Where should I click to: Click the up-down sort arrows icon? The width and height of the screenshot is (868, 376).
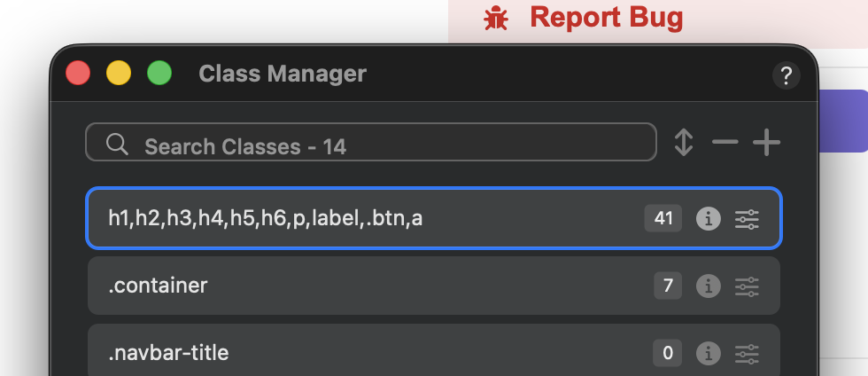point(683,143)
